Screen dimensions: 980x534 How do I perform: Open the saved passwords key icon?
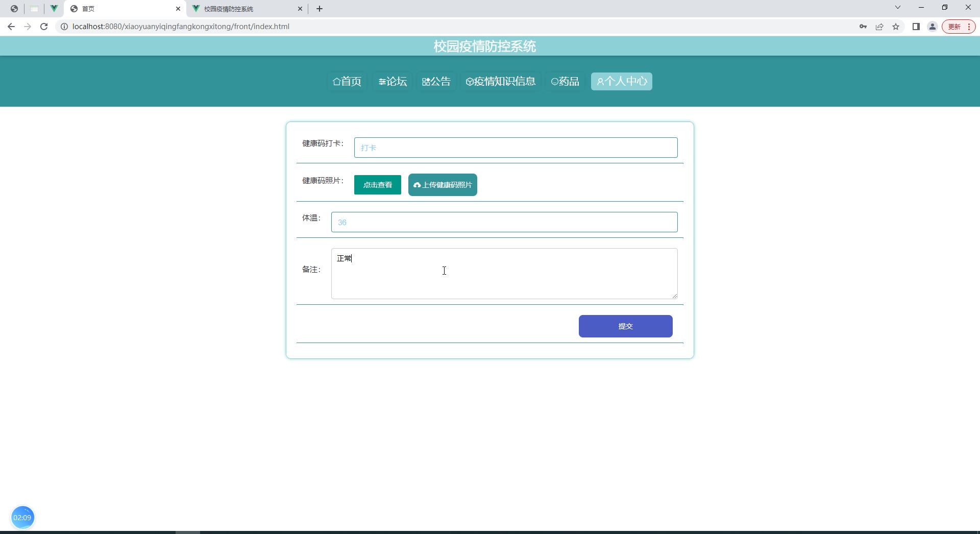863,27
